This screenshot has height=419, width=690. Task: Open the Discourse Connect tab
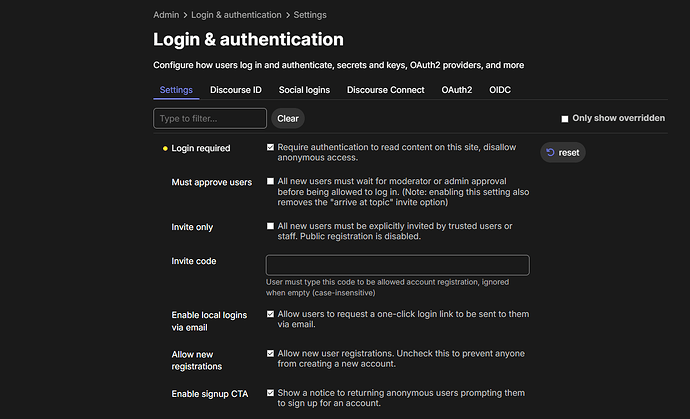tap(385, 90)
